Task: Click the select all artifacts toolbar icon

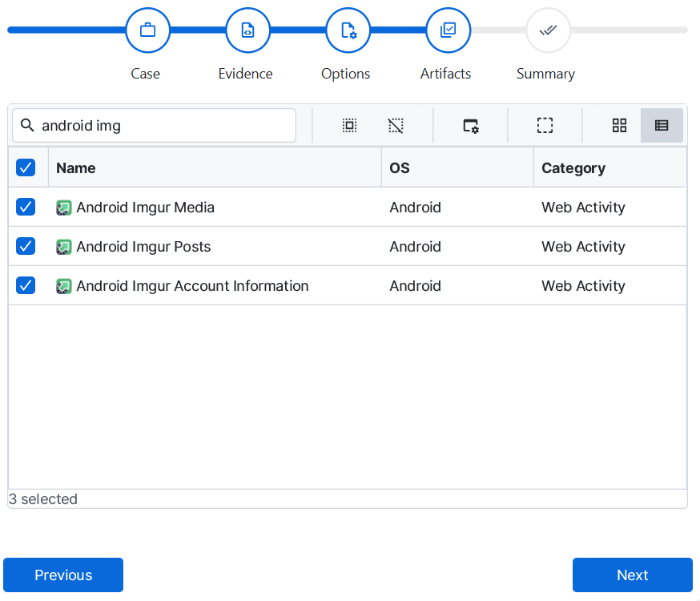Action: point(349,125)
